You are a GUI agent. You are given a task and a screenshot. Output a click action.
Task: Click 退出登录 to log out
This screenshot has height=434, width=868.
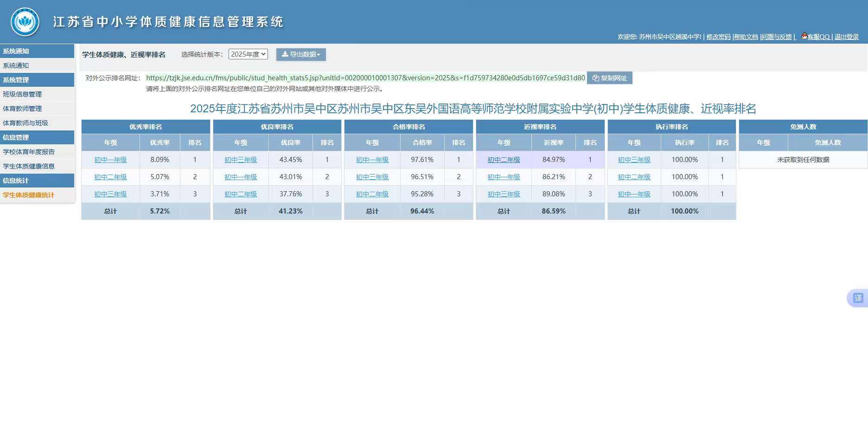(x=846, y=37)
